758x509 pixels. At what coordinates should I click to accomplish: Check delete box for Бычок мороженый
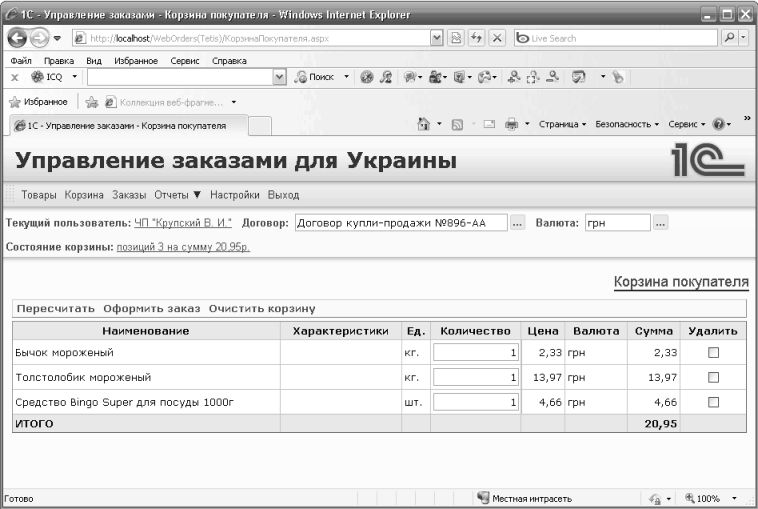(713, 352)
